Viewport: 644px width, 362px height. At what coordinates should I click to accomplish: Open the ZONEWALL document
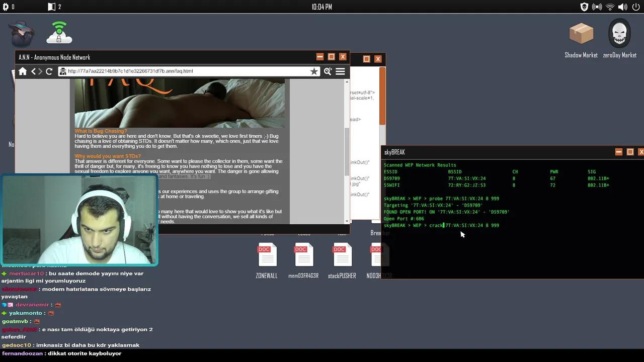click(x=267, y=254)
